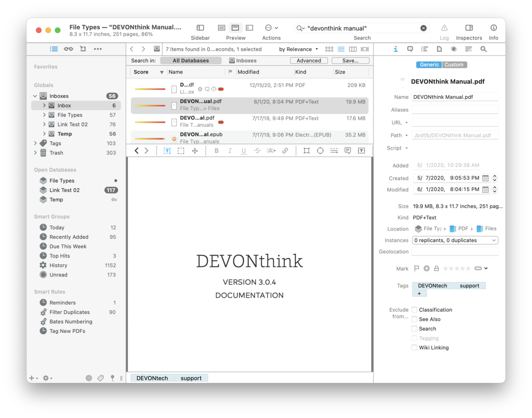Open the by Relevance sort dropdown
The image size is (532, 418).
point(298,49)
